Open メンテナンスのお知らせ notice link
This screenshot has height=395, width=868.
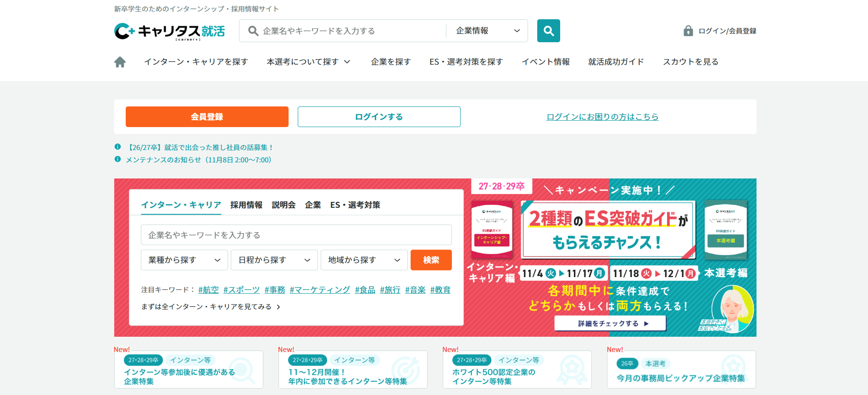(x=199, y=160)
